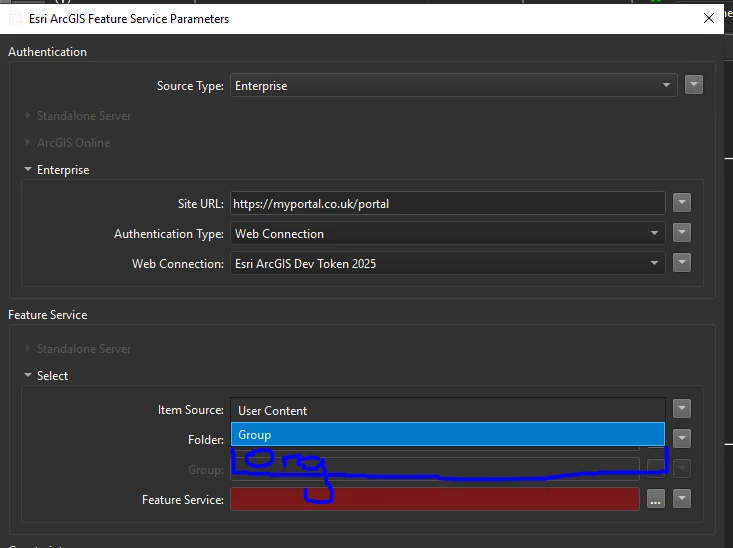Click the Site URL input field
Screen dimensions: 733x548
[447, 203]
